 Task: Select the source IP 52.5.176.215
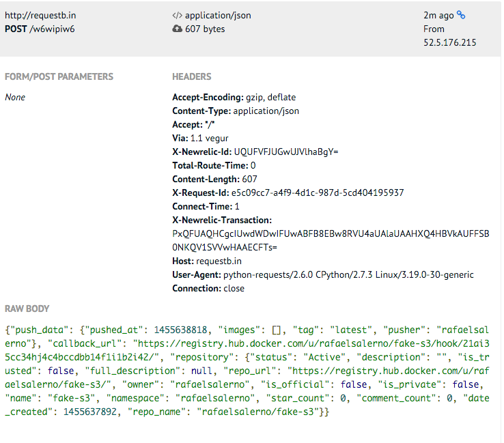click(x=449, y=42)
